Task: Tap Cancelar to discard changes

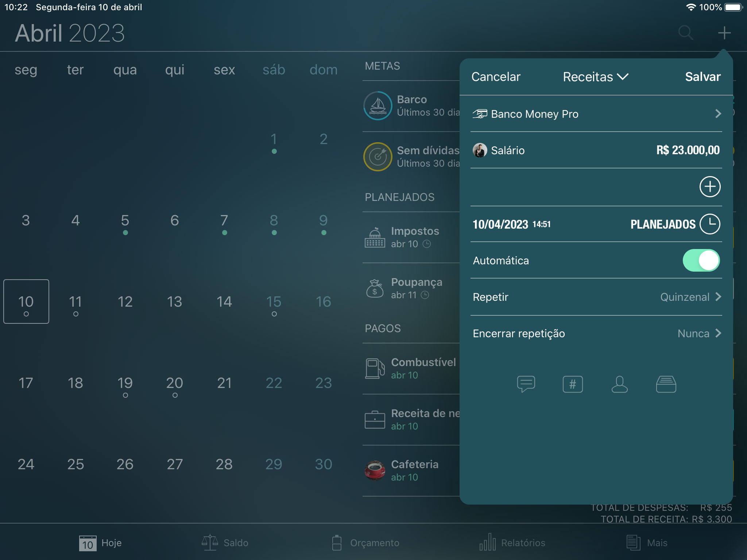Action: [x=496, y=76]
